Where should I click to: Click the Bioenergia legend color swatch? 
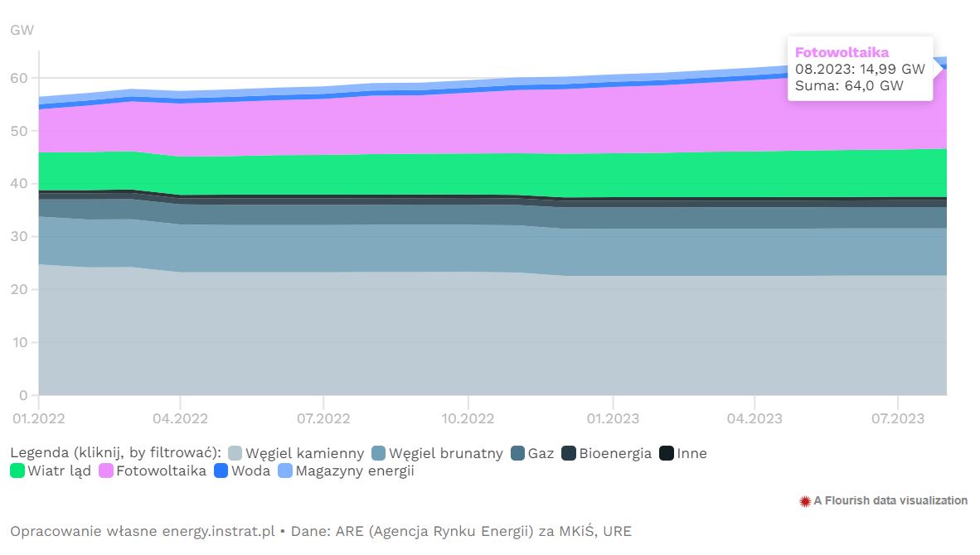pos(569,453)
